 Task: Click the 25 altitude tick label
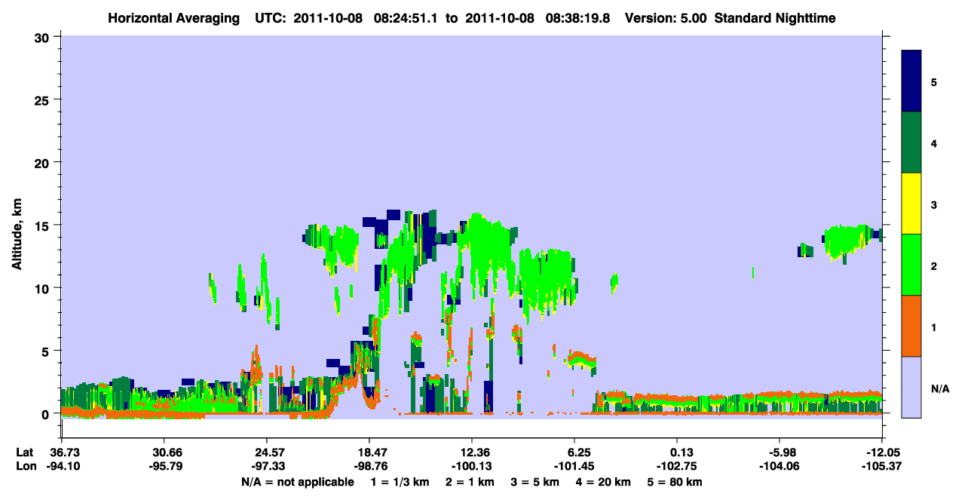tap(44, 100)
